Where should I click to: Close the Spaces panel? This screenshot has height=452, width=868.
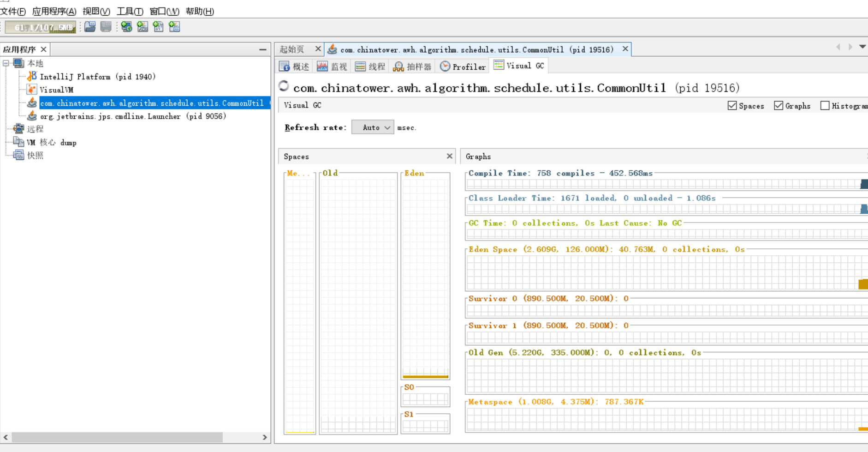tap(449, 156)
